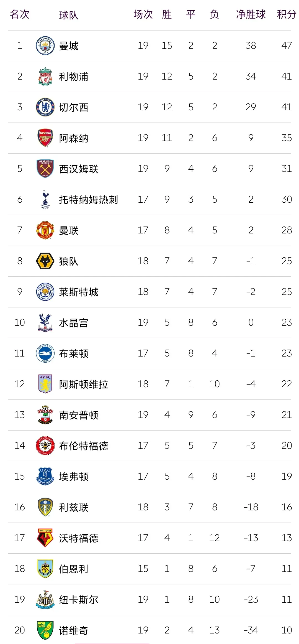The width and height of the screenshot is (299, 644).
Task: Tap the Leicester City fox badge
Action: [x=45, y=292]
